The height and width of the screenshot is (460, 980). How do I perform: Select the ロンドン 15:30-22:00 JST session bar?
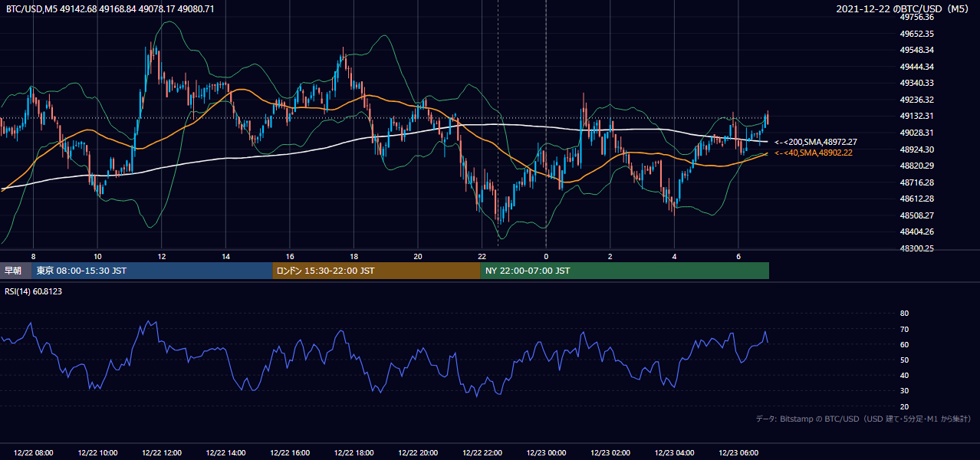[377, 271]
